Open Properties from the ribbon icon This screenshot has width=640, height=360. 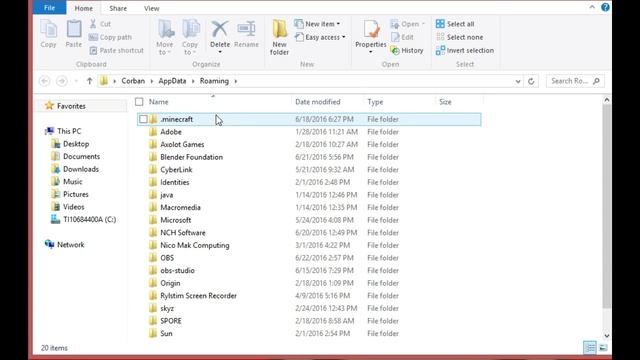click(x=371, y=29)
